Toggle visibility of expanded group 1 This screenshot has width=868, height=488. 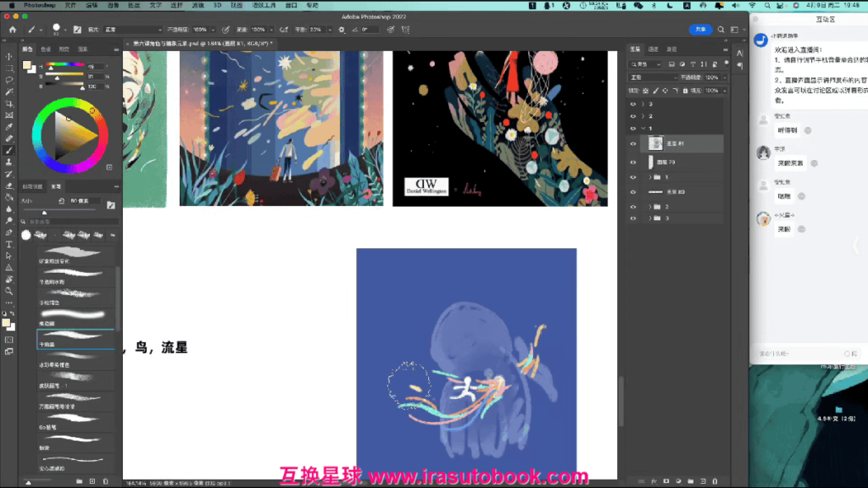click(x=633, y=129)
